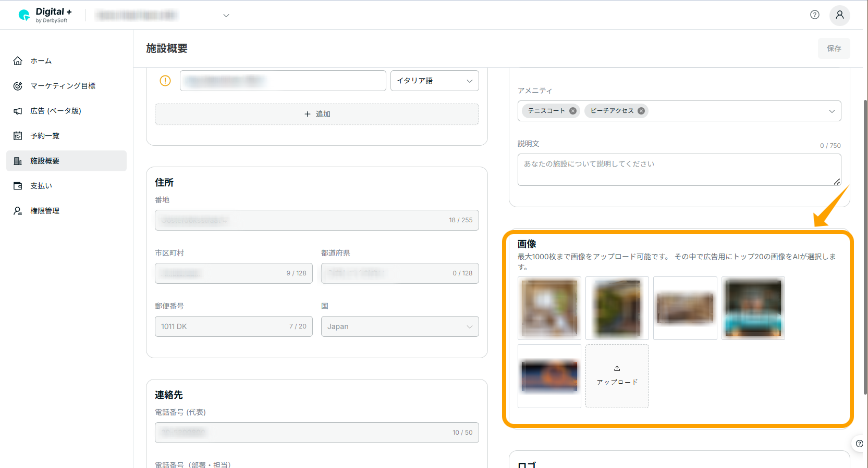Click the 都道府県 input field
868x468 pixels.
coord(400,274)
